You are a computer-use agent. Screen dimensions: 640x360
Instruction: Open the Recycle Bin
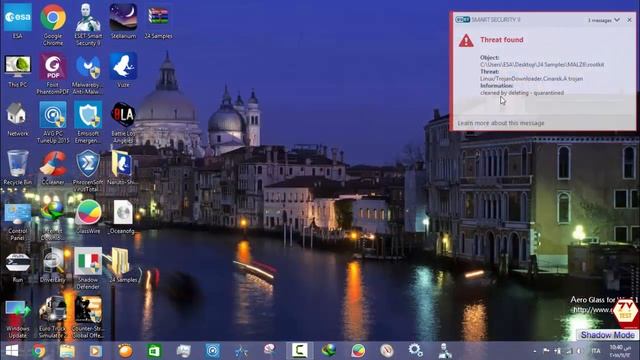pos(18,168)
